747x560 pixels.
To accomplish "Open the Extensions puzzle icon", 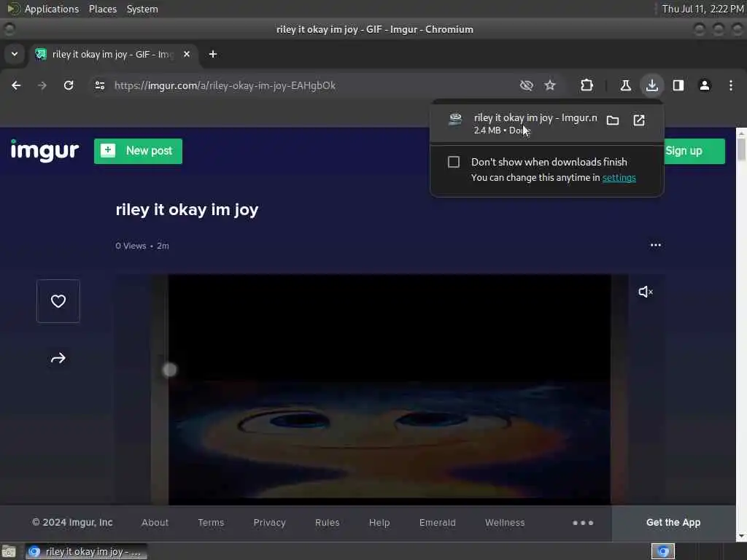I will (587, 85).
